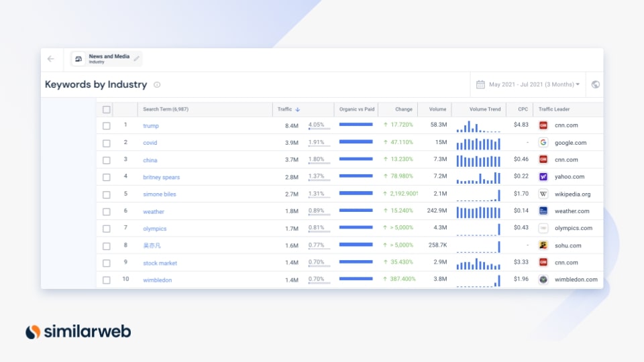
Task: Click cnn.com favicon in china row
Action: pos(543,160)
